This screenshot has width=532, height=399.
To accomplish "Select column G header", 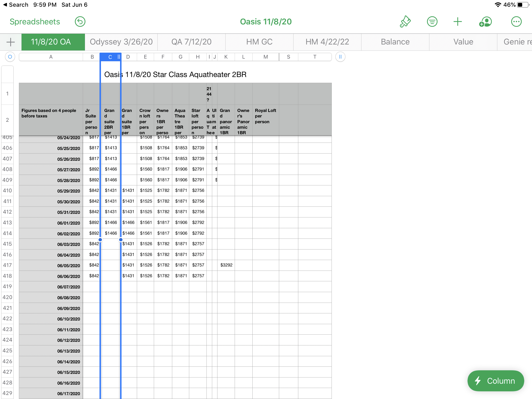I will pyautogui.click(x=180, y=57).
